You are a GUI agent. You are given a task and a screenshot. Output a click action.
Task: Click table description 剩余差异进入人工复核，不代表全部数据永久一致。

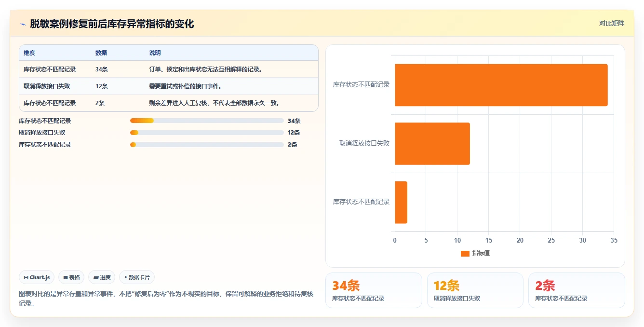coord(215,103)
